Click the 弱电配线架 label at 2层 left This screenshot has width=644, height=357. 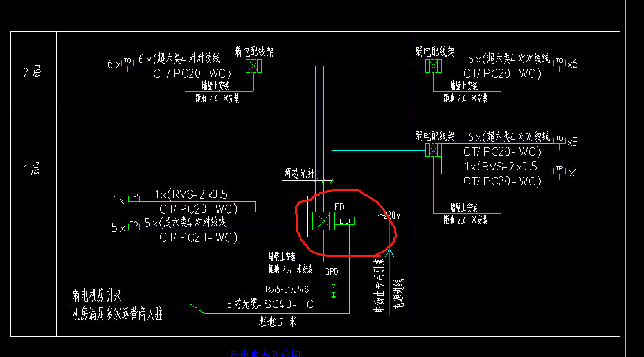tap(254, 51)
